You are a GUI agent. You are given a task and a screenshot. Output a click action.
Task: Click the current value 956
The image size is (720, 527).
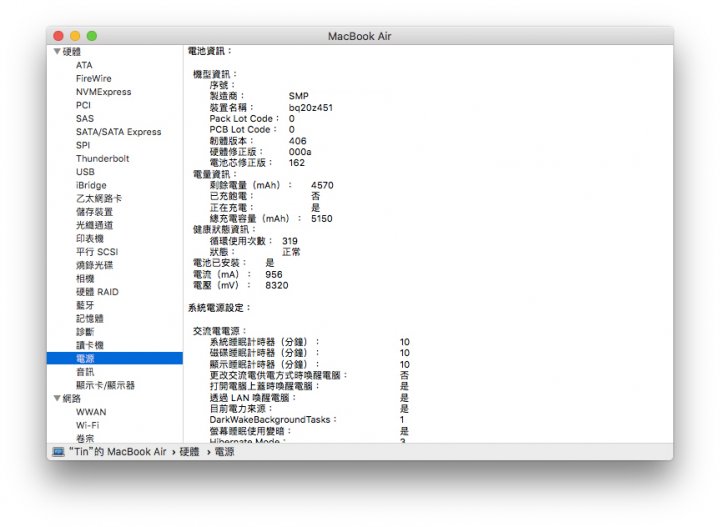[274, 274]
